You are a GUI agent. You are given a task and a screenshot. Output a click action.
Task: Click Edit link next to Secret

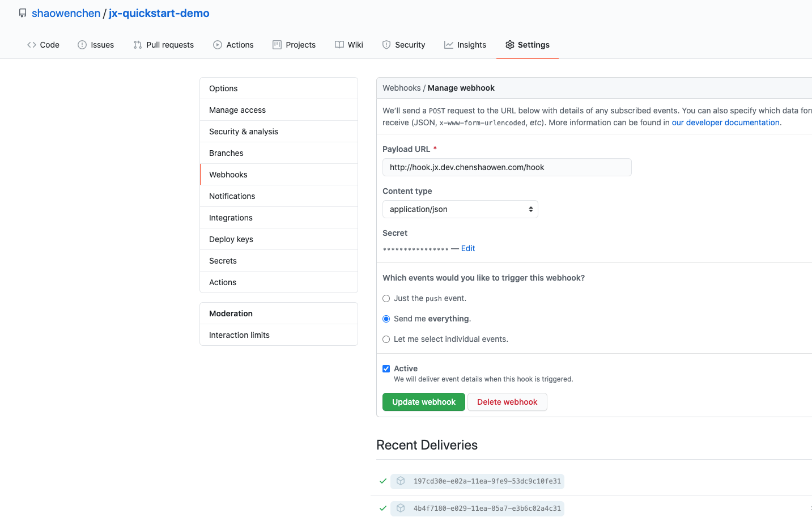(x=468, y=248)
